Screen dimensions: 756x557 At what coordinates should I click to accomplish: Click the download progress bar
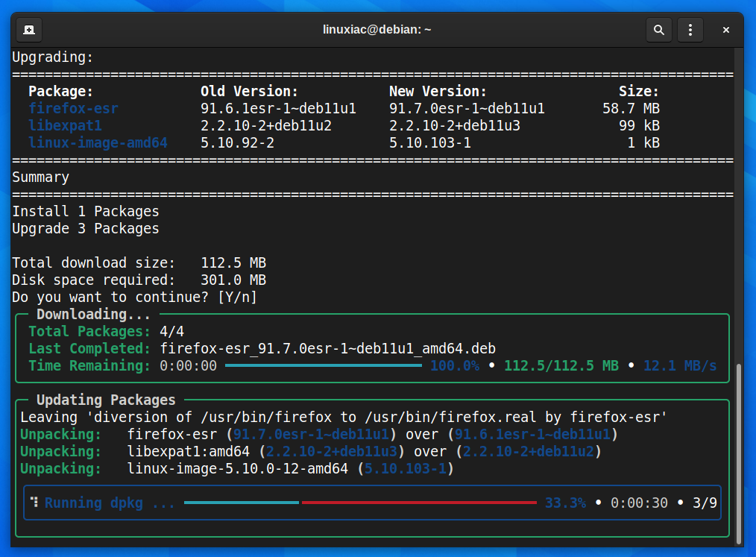click(323, 365)
